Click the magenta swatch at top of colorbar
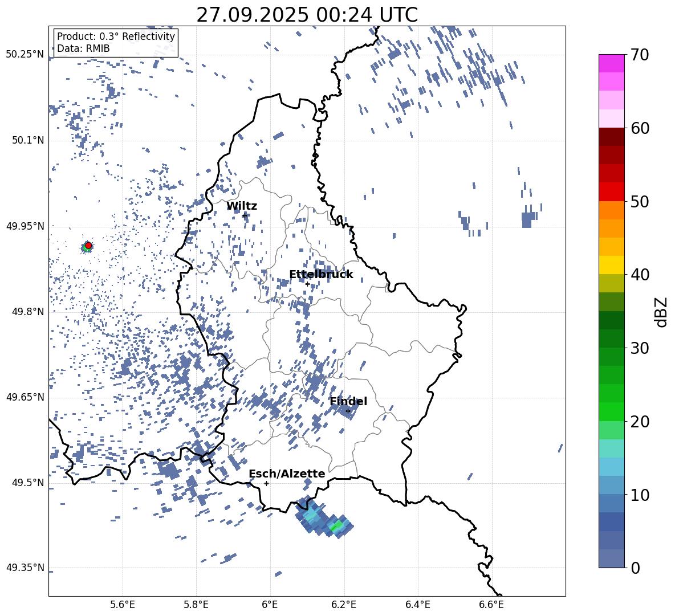Screen dimensions: 675x616 pyautogui.click(x=611, y=63)
